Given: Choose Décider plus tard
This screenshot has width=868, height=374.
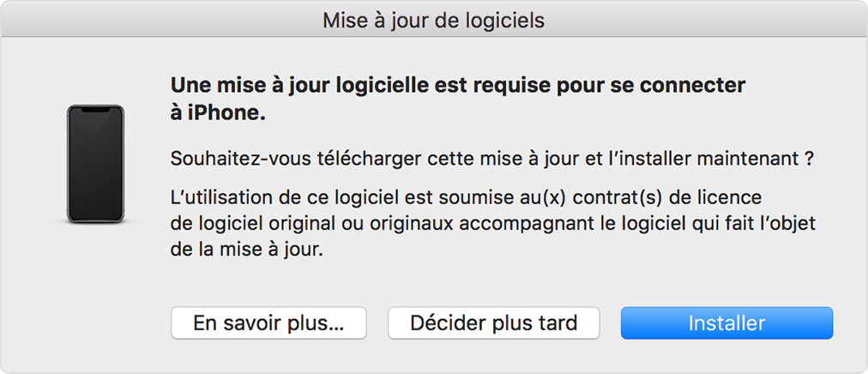Looking at the screenshot, I should pyautogui.click(x=493, y=323).
